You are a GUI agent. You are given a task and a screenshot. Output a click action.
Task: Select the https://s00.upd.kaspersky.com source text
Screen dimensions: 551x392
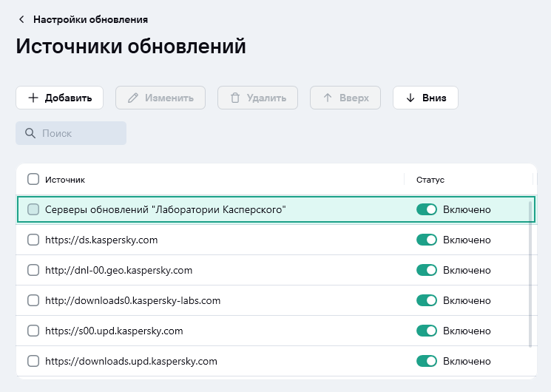(x=114, y=331)
